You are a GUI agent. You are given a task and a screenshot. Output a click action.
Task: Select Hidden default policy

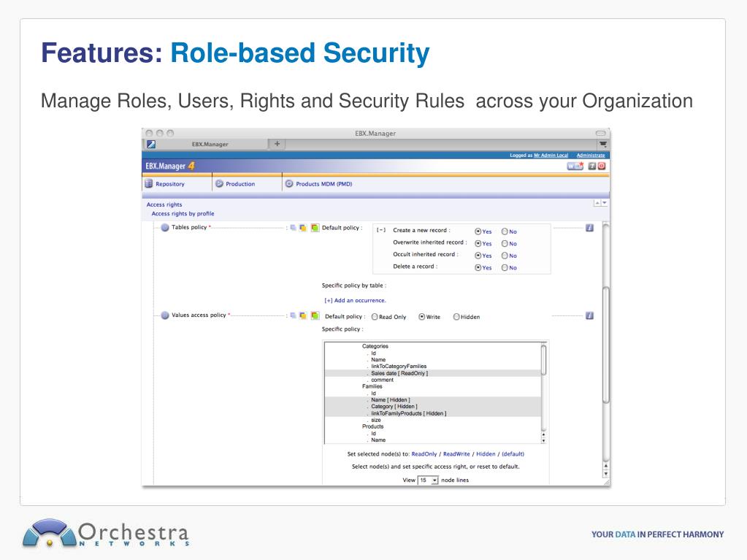[456, 317]
